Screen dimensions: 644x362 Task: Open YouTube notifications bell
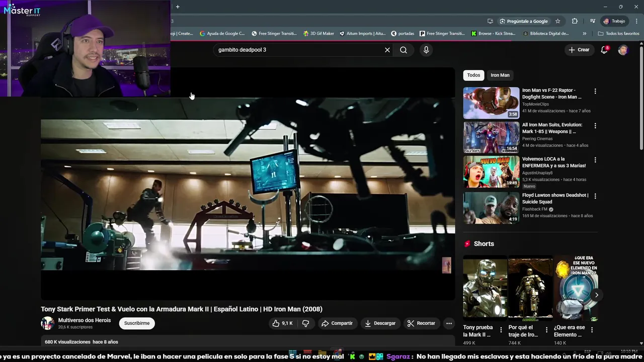tap(604, 50)
